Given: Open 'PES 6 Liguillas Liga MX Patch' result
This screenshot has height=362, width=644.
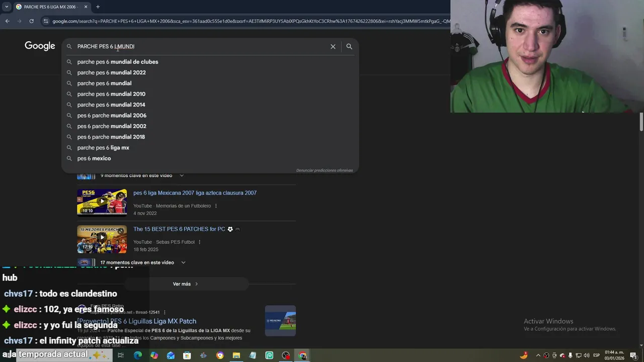Looking at the screenshot, I should point(136,321).
